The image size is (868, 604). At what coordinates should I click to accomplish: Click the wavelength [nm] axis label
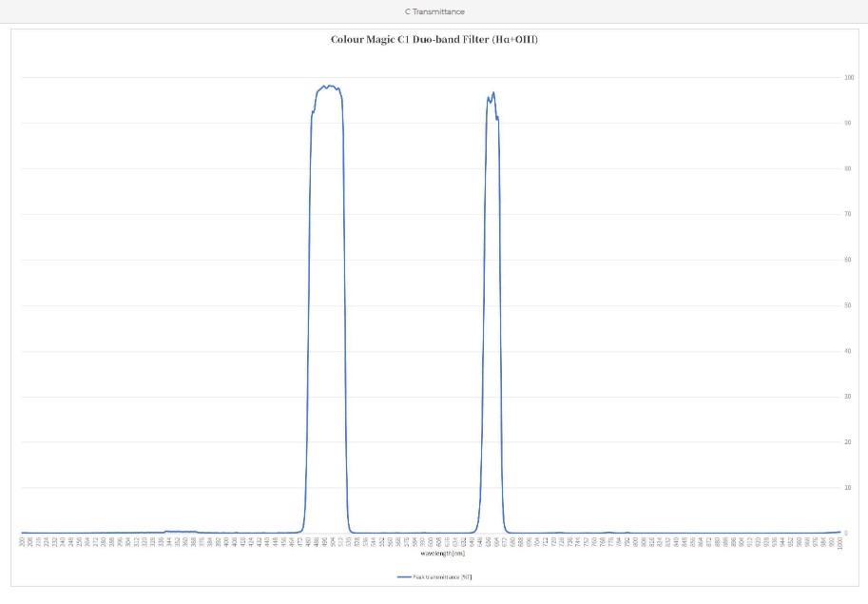point(442,553)
